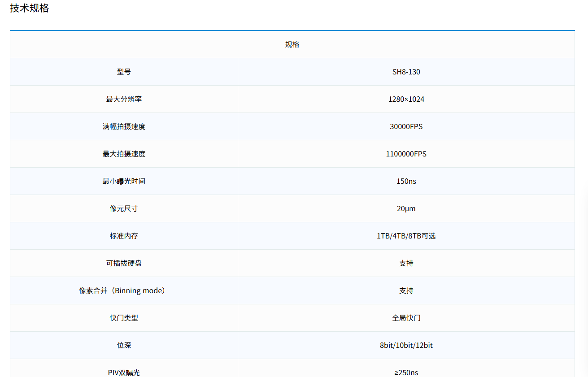Click the 30000FPS value cell
The width and height of the screenshot is (588, 377).
(406, 126)
